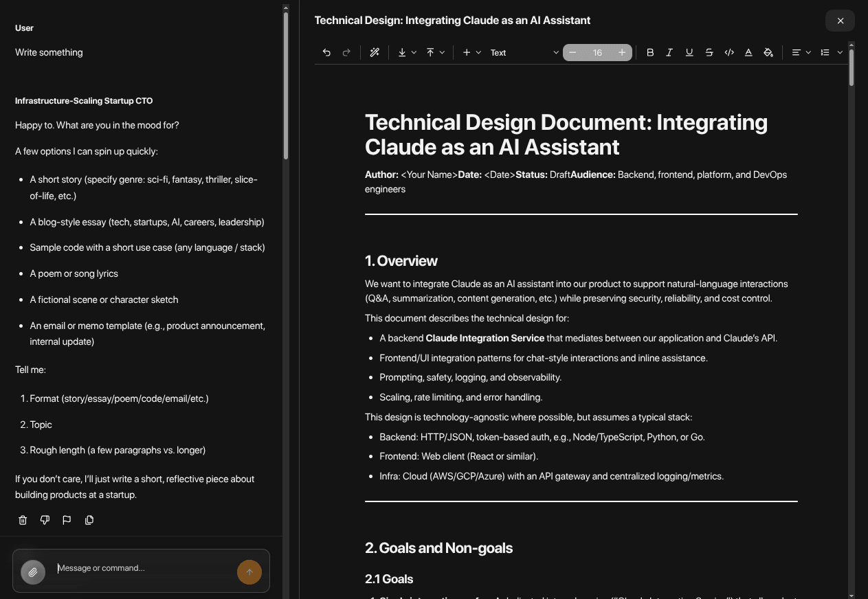Click the download/import arrow icon
The height and width of the screenshot is (599, 868).
click(x=402, y=52)
